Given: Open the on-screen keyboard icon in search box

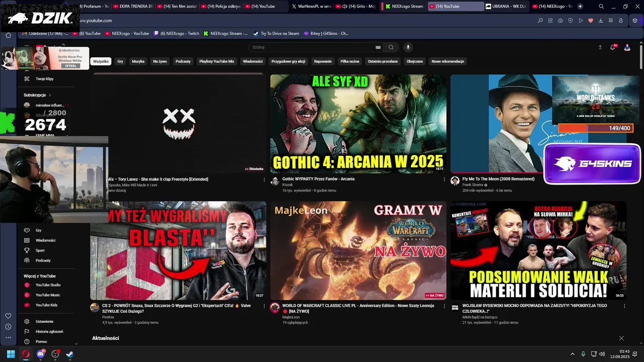Looking at the screenshot, I should [x=378, y=47].
